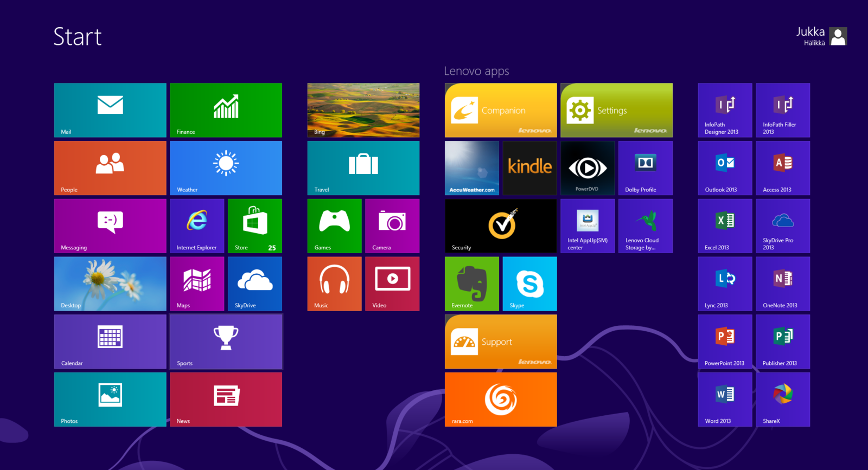This screenshot has width=868, height=470.
Task: Launch InfoPath Filler 2013
Action: (x=783, y=110)
